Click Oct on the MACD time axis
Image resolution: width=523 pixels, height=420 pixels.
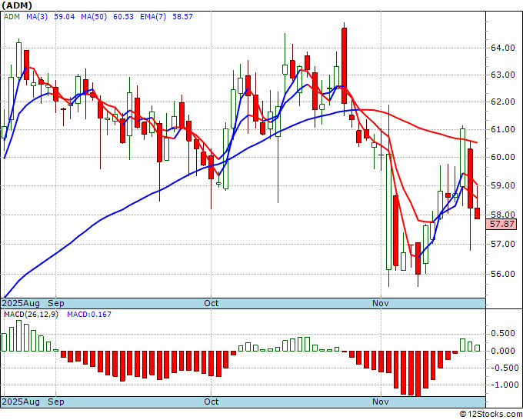pos(212,402)
